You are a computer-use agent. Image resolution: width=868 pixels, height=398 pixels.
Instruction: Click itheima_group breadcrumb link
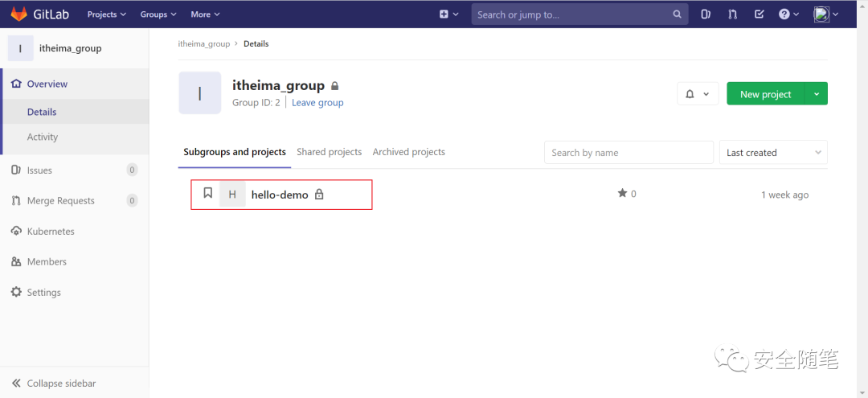(x=203, y=43)
